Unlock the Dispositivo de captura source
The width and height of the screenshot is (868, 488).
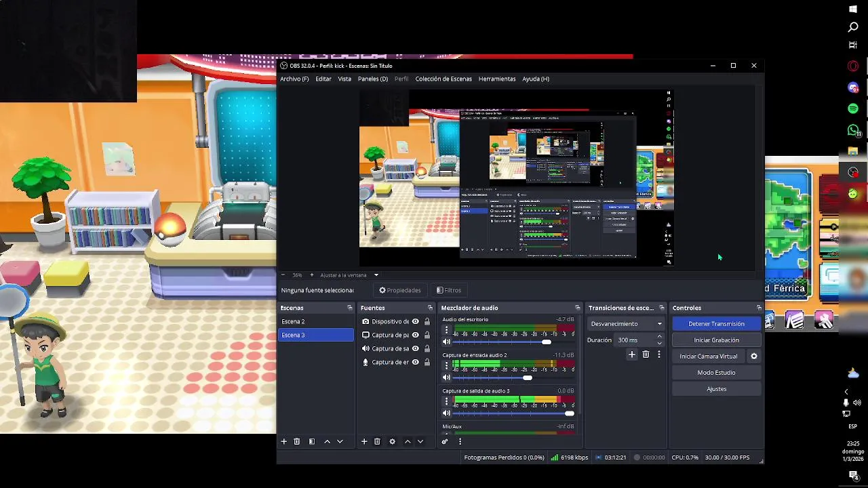[x=427, y=321]
